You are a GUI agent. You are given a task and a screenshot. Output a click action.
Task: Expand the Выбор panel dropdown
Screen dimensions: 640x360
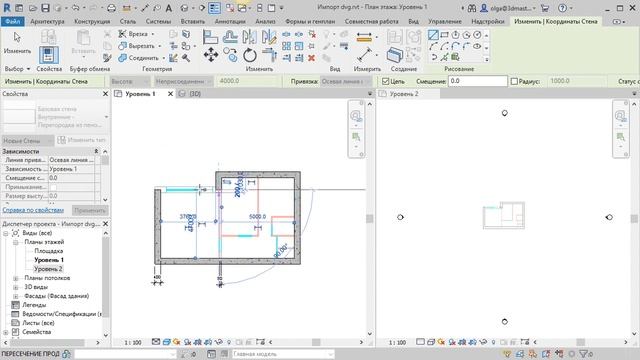[x=17, y=69]
